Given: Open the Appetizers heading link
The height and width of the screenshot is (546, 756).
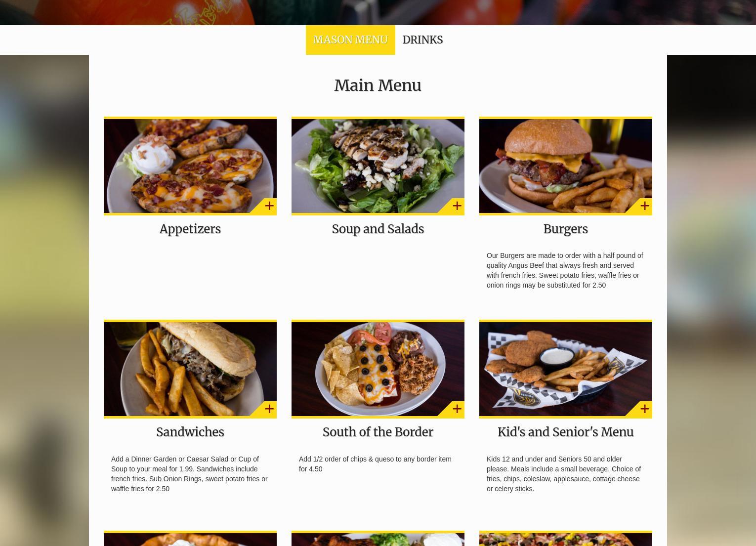Looking at the screenshot, I should tap(190, 229).
